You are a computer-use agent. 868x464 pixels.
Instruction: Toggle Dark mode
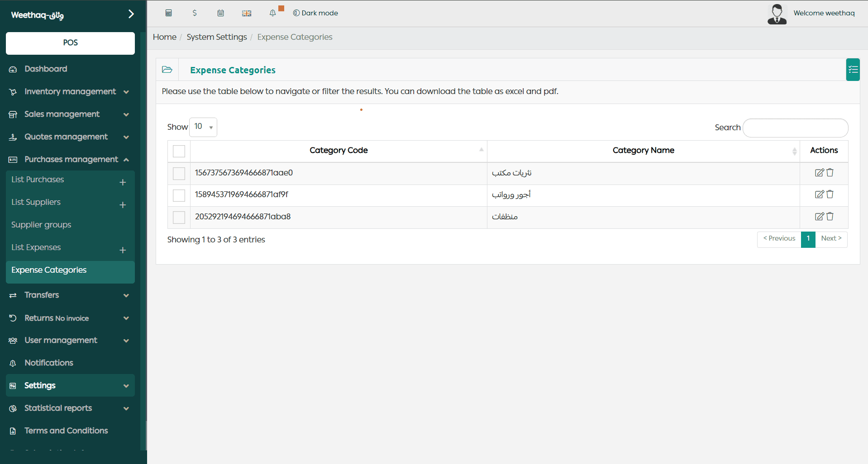click(315, 13)
